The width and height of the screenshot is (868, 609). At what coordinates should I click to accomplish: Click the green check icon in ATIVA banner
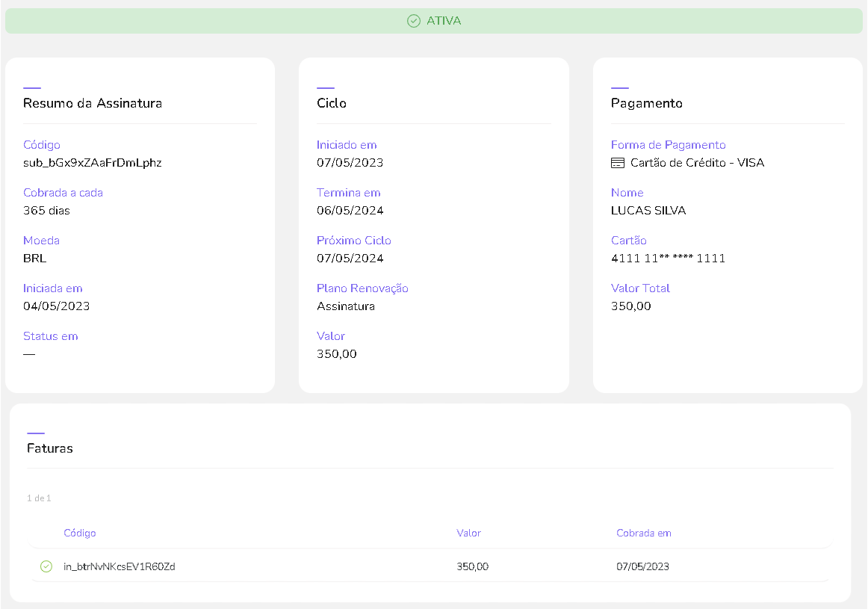413,21
